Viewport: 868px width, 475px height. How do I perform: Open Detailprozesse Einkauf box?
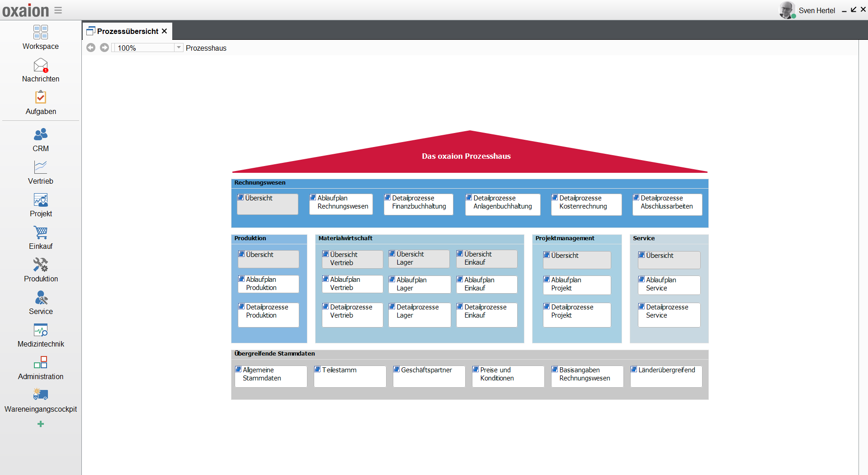click(487, 315)
